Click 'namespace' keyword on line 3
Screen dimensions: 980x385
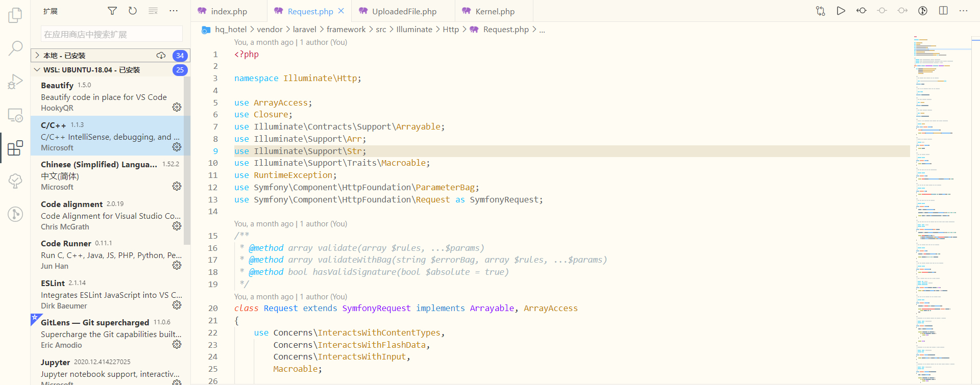point(256,79)
